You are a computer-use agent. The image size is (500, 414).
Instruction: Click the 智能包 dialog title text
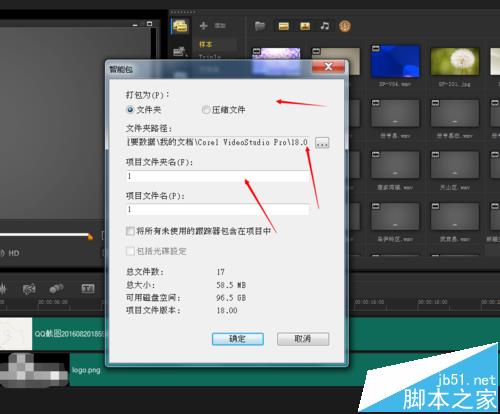121,69
